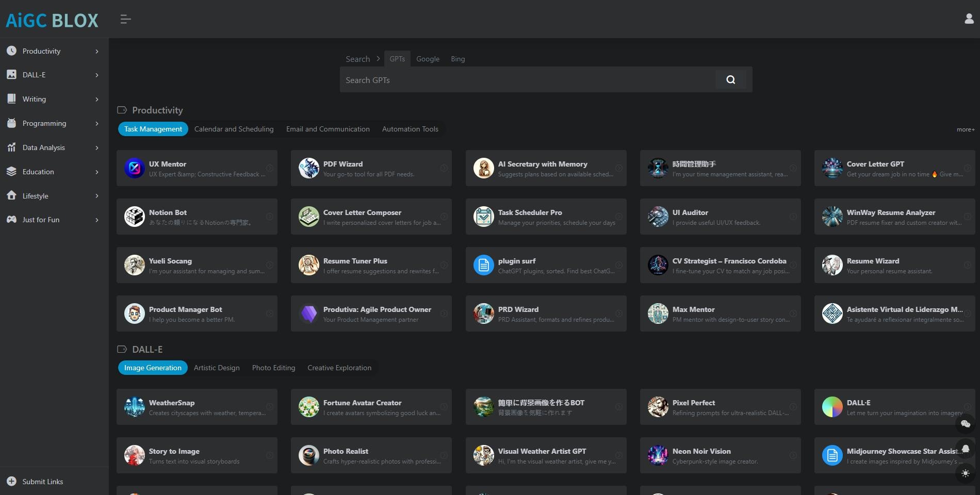Click the Midjourney Showcase document icon

click(x=832, y=455)
